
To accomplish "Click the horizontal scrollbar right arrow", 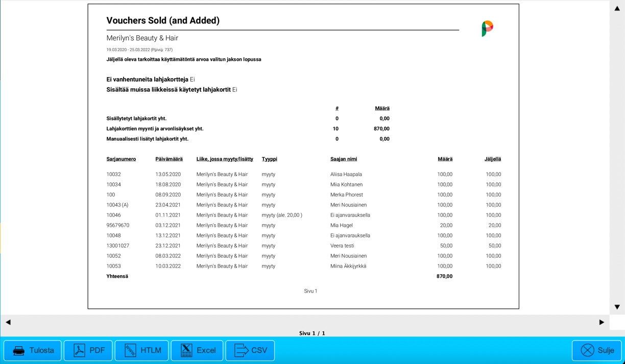I will [602, 322].
